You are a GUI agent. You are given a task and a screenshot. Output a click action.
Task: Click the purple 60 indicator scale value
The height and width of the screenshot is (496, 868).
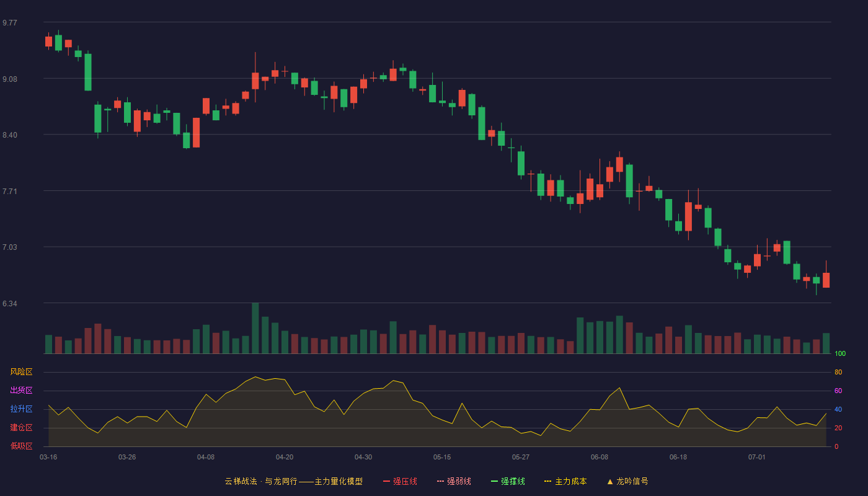coord(838,391)
